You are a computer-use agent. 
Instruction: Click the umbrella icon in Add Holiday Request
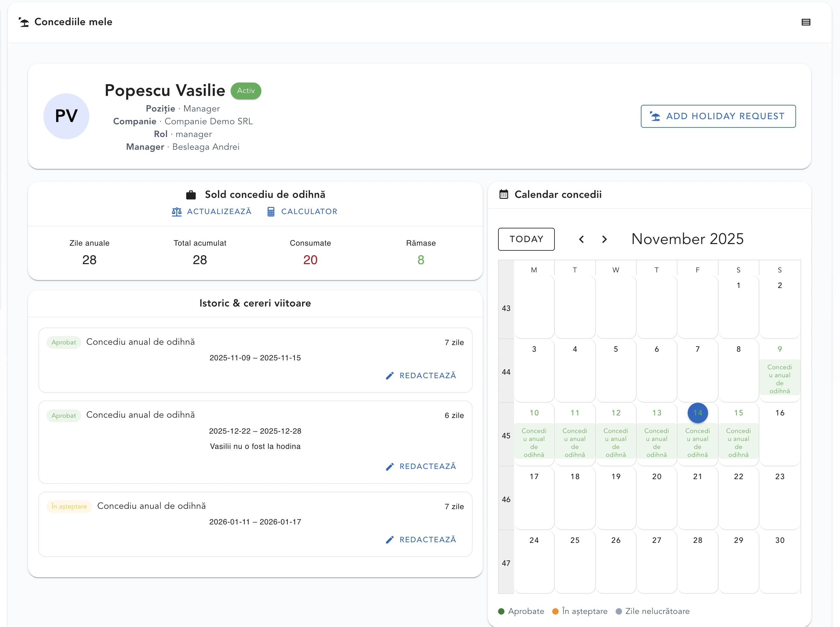(x=655, y=116)
